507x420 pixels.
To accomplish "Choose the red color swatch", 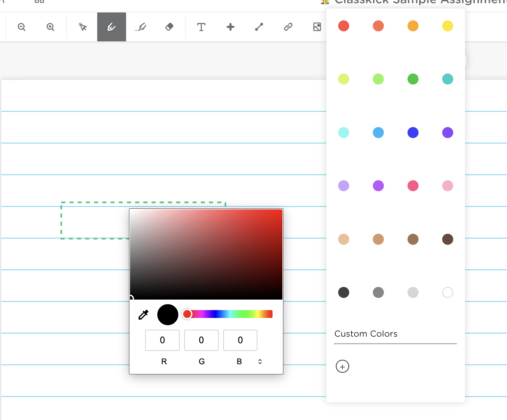I will click(344, 26).
